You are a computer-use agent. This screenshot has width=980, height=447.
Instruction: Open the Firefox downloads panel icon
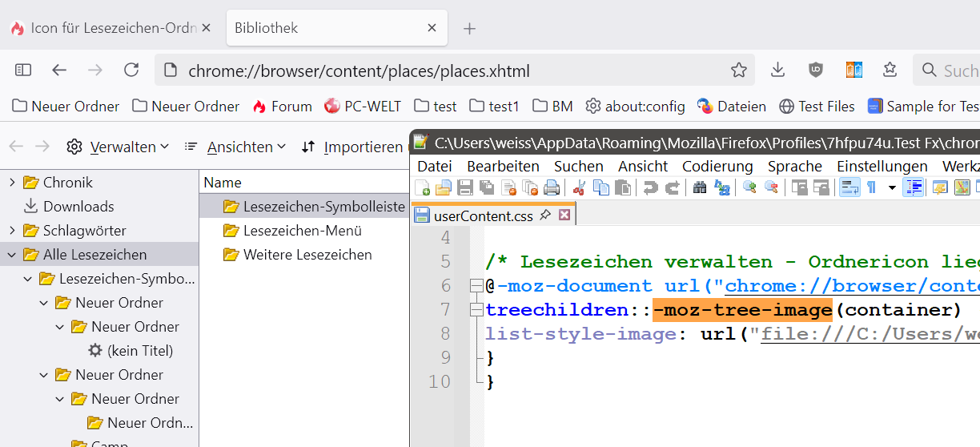[777, 70]
